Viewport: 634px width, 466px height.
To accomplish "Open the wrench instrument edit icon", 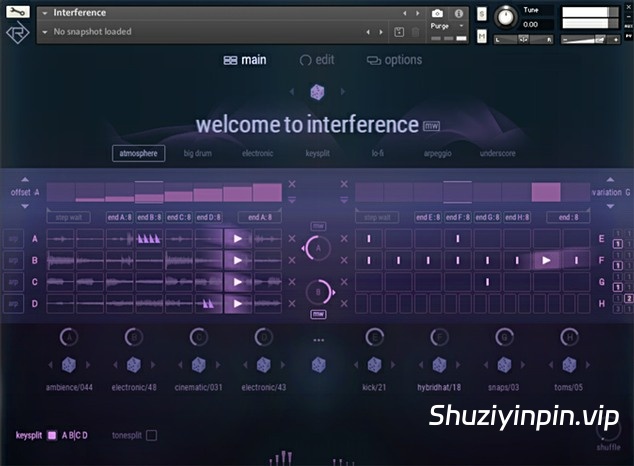I will pos(17,12).
